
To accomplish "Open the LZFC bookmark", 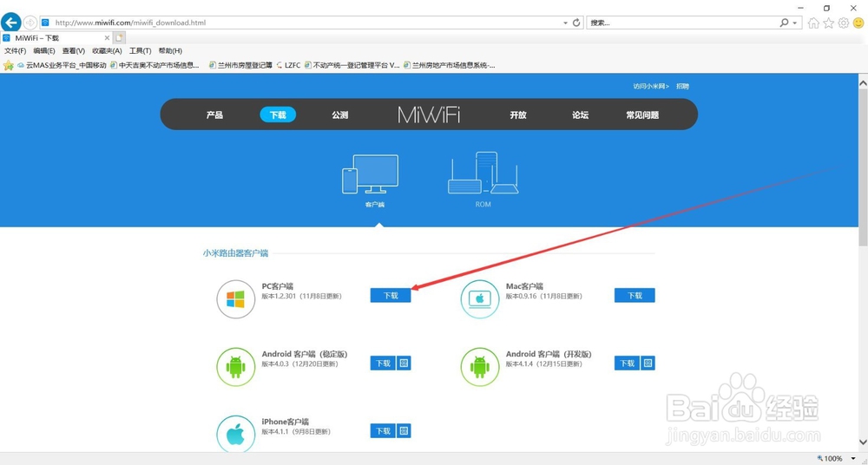I will (288, 65).
